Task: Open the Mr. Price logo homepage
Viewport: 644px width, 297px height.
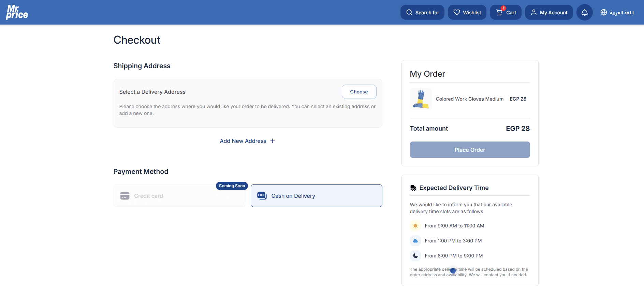Action: tap(17, 12)
